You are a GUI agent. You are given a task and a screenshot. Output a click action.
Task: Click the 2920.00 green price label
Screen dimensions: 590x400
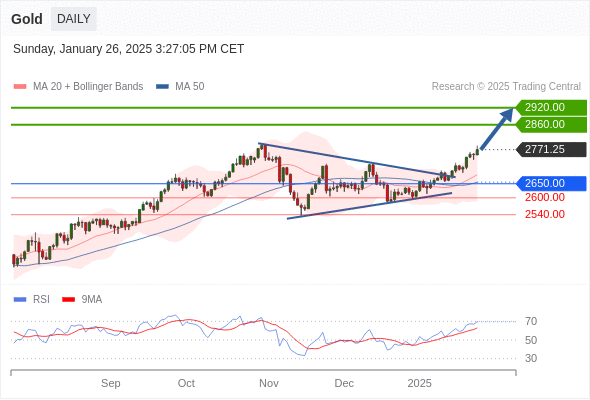pyautogui.click(x=551, y=108)
